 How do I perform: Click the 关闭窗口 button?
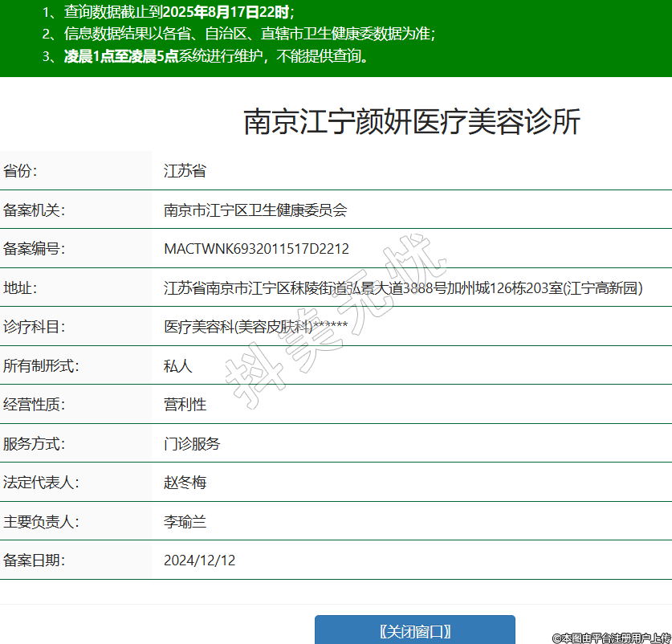[x=414, y=630]
